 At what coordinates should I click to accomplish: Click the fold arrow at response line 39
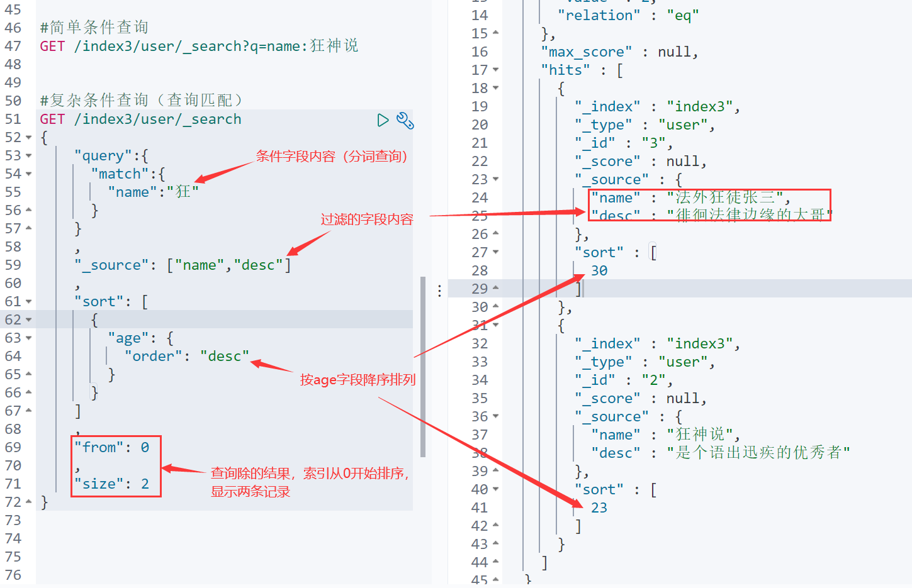tap(496, 470)
